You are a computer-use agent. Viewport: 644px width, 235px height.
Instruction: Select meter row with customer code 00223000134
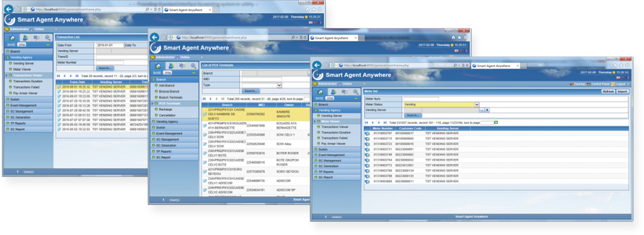pos(497,170)
